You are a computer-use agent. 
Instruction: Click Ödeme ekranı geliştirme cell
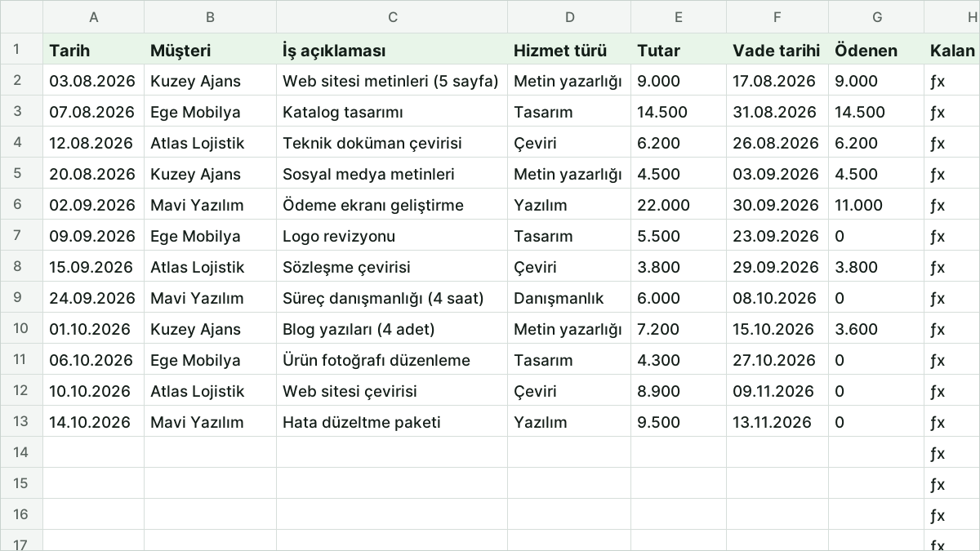pos(392,205)
